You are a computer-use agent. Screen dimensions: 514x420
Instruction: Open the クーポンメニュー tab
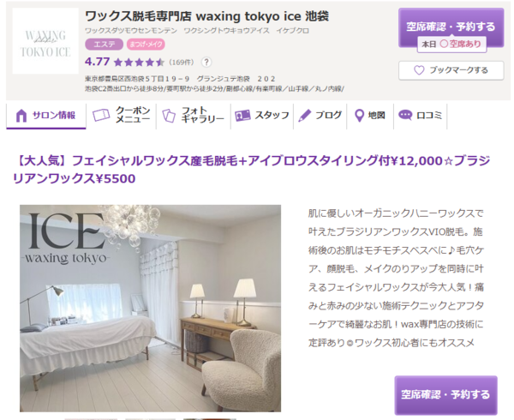tap(121, 116)
